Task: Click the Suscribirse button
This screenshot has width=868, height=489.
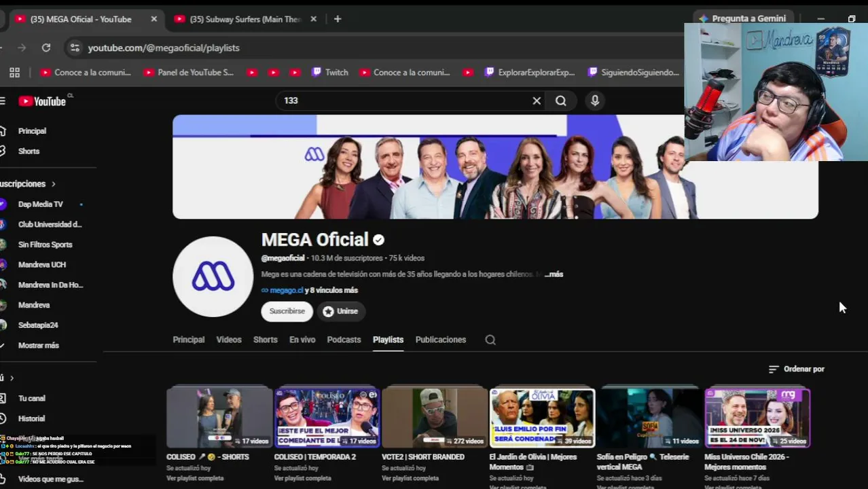Action: (x=287, y=311)
